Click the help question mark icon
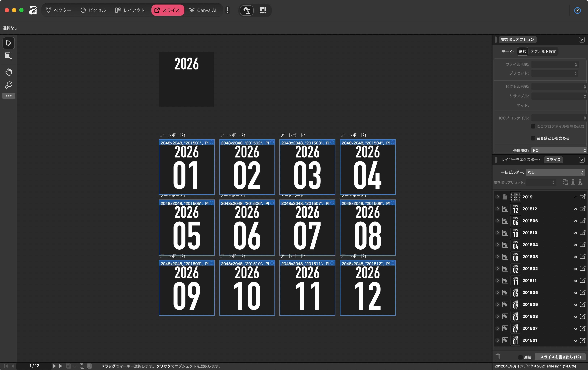 click(577, 10)
